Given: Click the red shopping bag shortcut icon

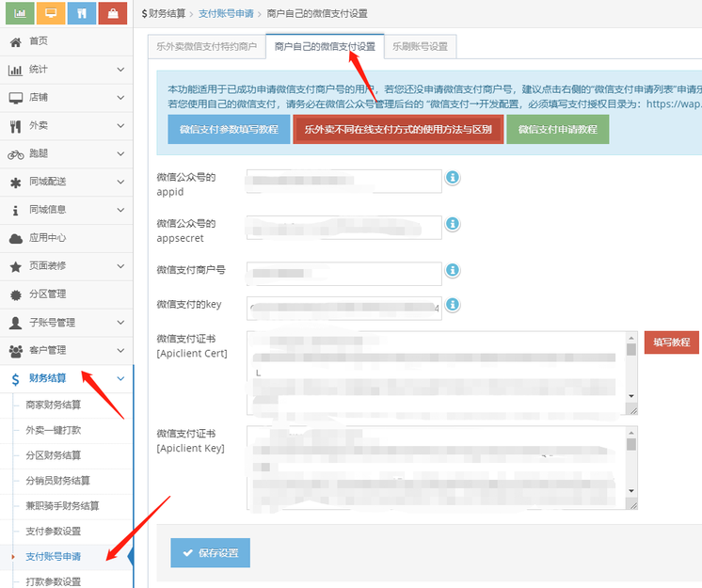Looking at the screenshot, I should click(x=113, y=14).
